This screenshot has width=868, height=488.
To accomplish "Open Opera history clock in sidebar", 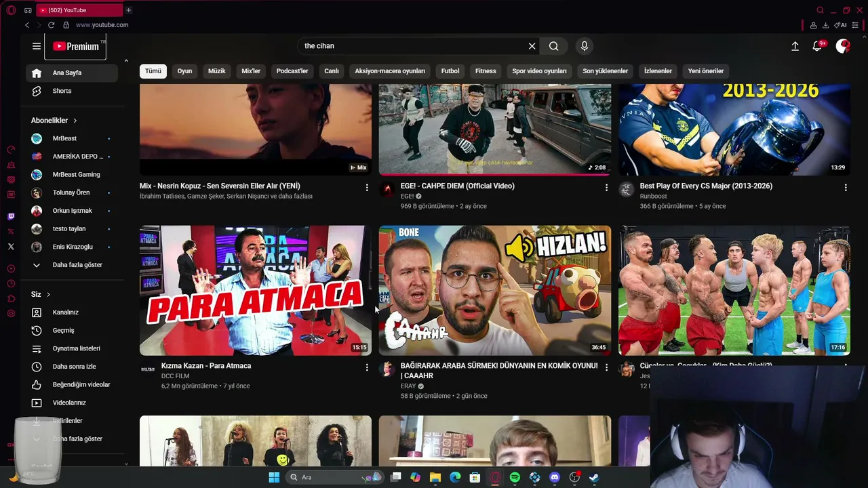I will coord(11,283).
